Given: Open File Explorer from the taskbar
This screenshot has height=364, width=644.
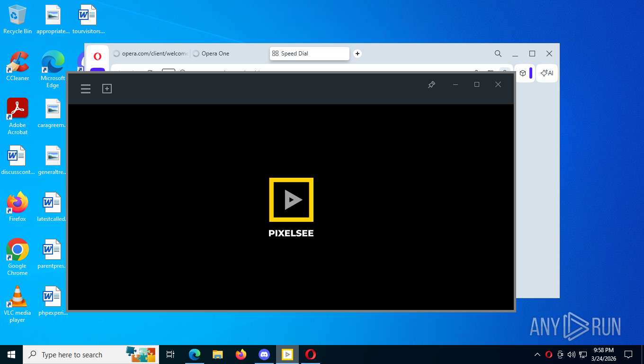Looking at the screenshot, I should [x=218, y=355].
